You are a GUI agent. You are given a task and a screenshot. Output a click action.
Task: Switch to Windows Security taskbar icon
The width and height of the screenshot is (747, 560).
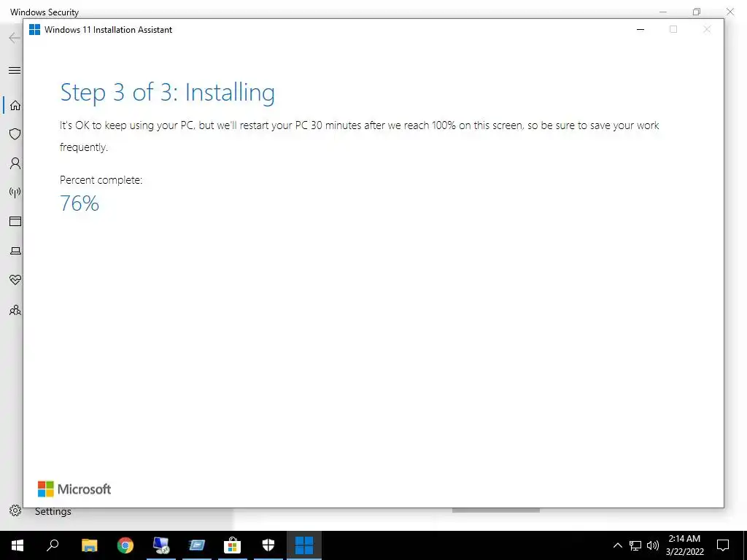click(268, 545)
